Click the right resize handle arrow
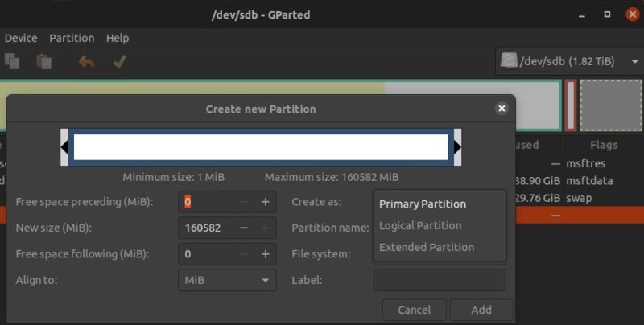 point(457,147)
